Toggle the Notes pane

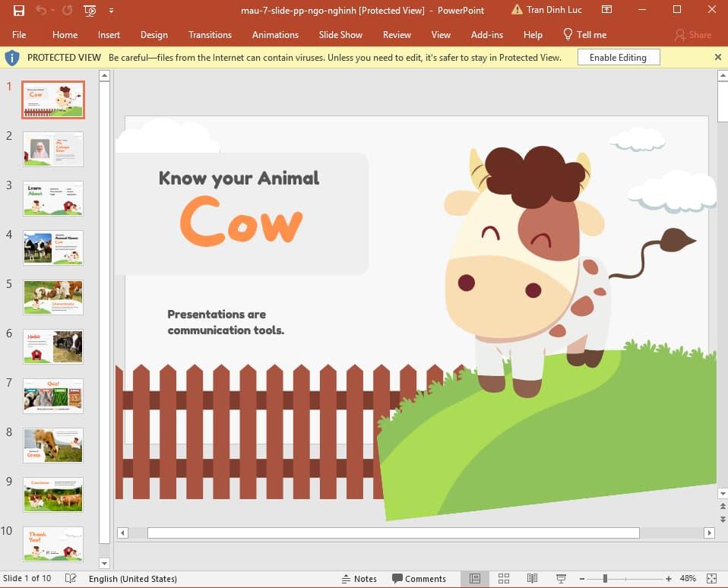(x=359, y=578)
